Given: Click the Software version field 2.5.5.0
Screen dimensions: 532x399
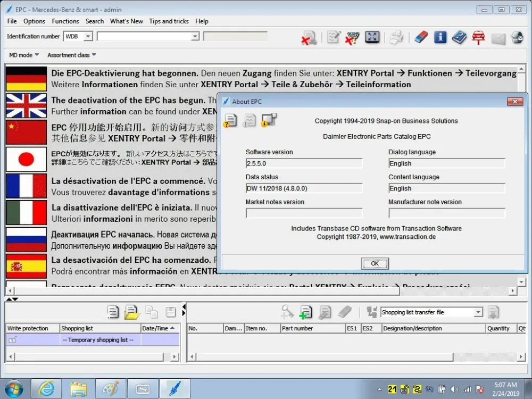Looking at the screenshot, I should pyautogui.click(x=304, y=163).
